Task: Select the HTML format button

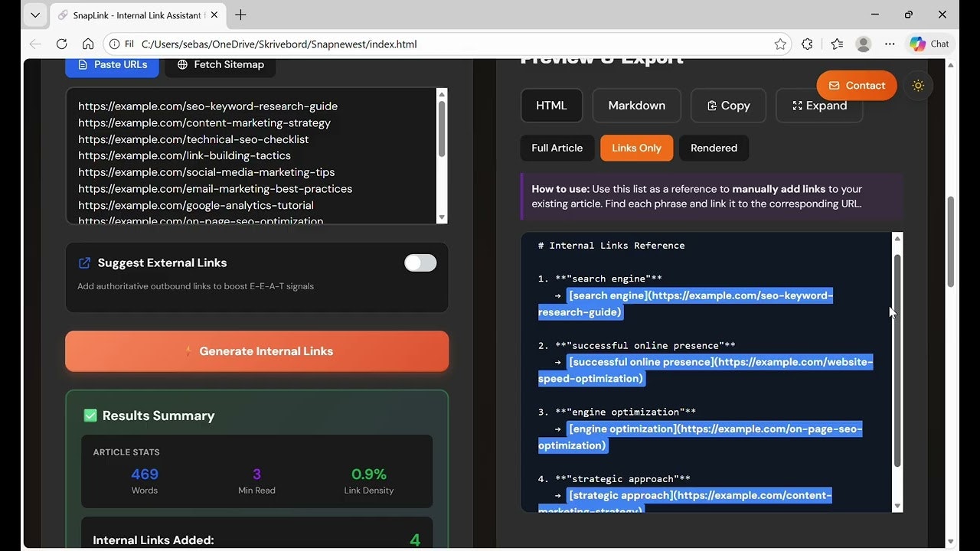Action: tap(551, 106)
